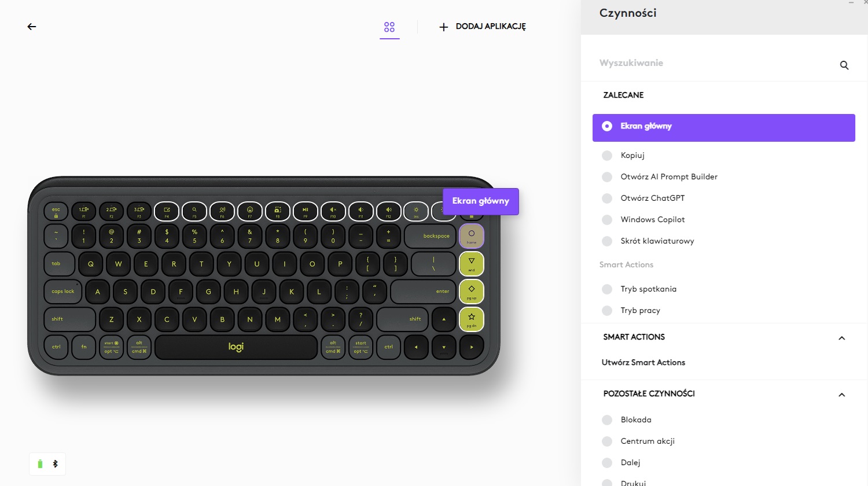Select the highlighted Ekran główny item
The width and height of the screenshot is (868, 486).
[724, 128]
